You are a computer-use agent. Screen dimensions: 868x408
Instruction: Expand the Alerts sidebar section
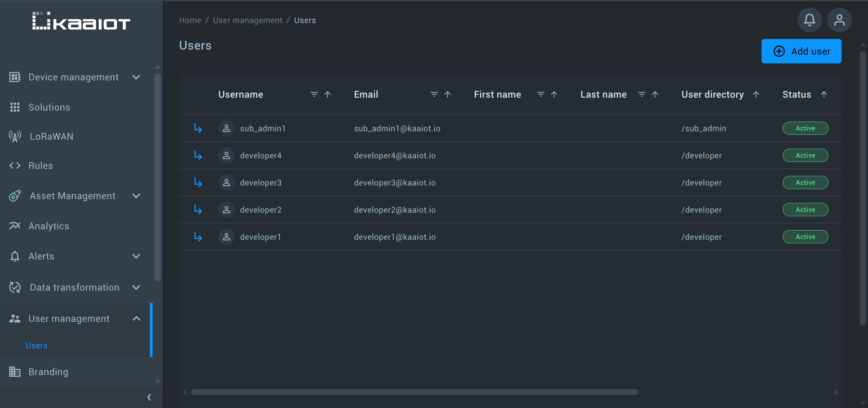pyautogui.click(x=136, y=256)
